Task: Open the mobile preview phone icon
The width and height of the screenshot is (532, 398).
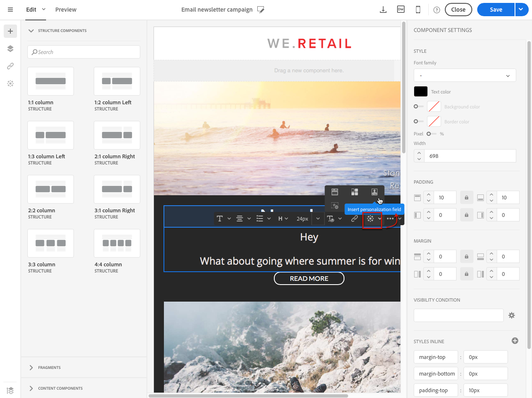Action: [418, 10]
